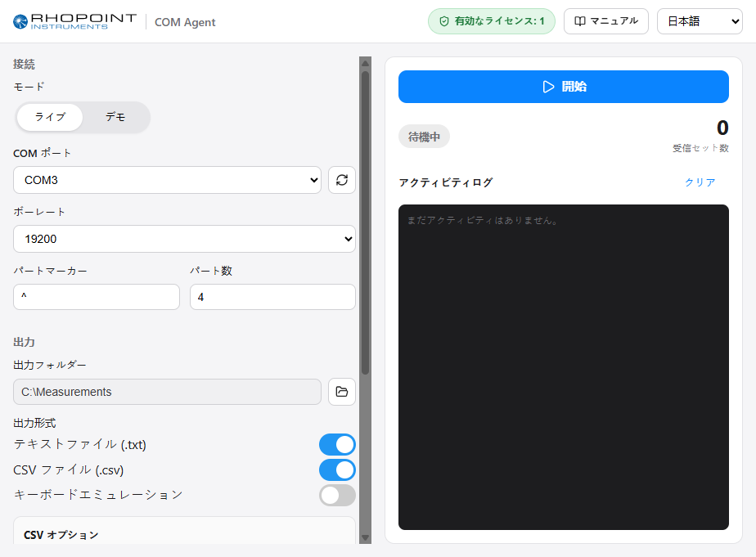Image resolution: width=756 pixels, height=557 pixels.
Task: Click the play icon on 開始 button
Action: tap(548, 87)
